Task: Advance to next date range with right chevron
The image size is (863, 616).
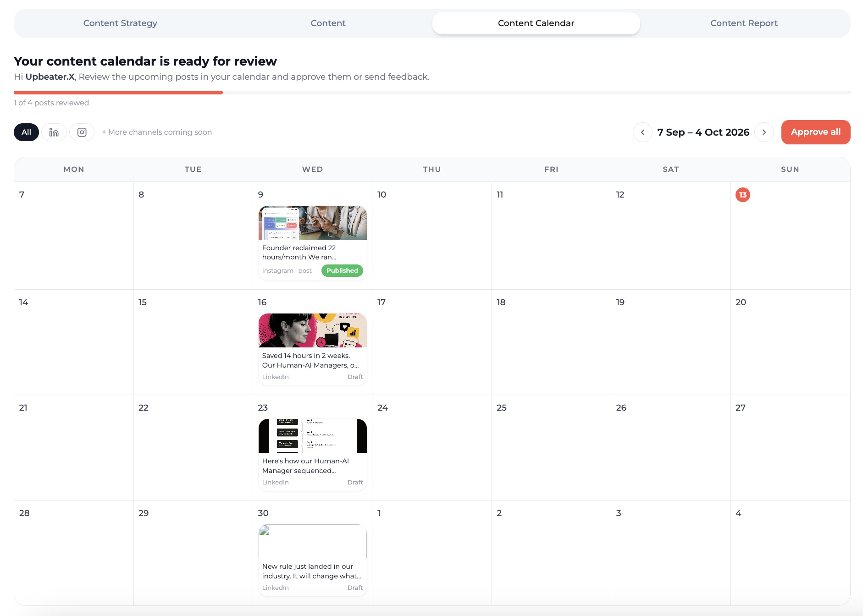Action: pos(764,132)
